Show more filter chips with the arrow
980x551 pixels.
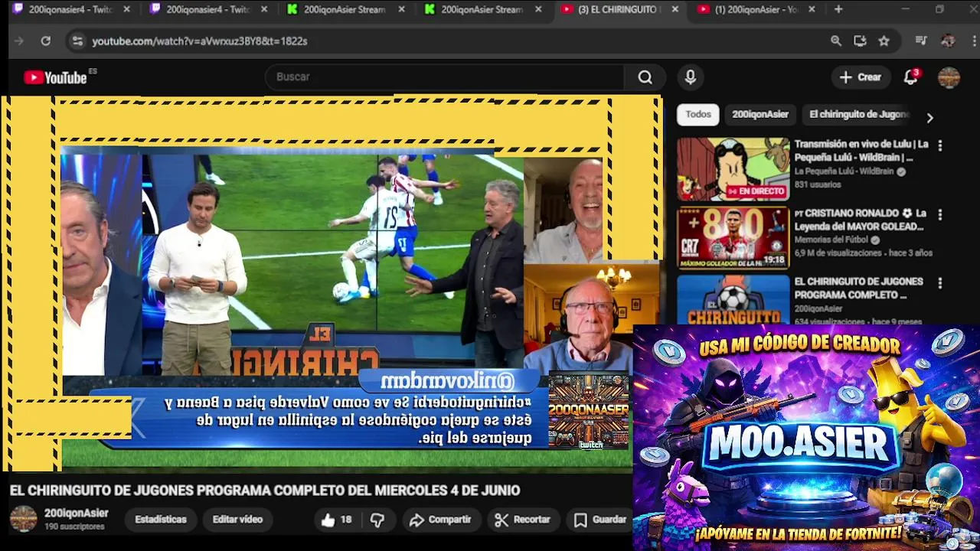929,118
